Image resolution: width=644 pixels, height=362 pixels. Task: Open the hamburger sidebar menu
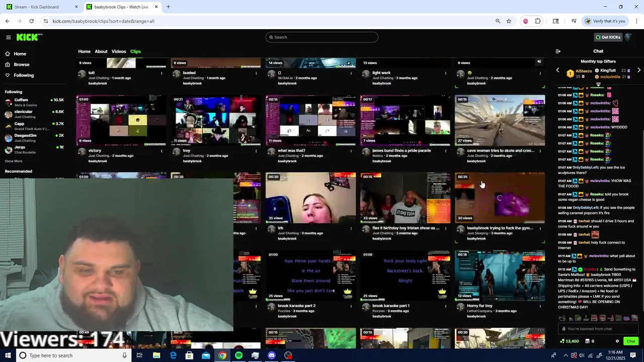[8, 37]
